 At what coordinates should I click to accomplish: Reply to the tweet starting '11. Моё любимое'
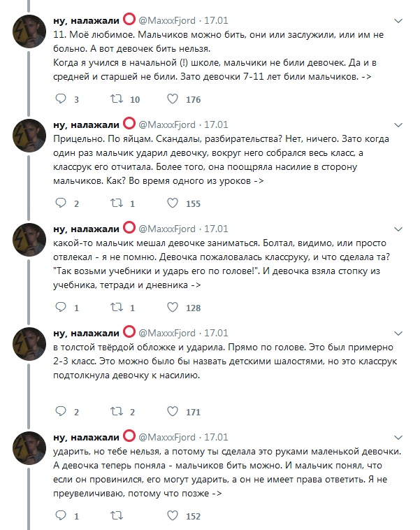click(x=61, y=99)
